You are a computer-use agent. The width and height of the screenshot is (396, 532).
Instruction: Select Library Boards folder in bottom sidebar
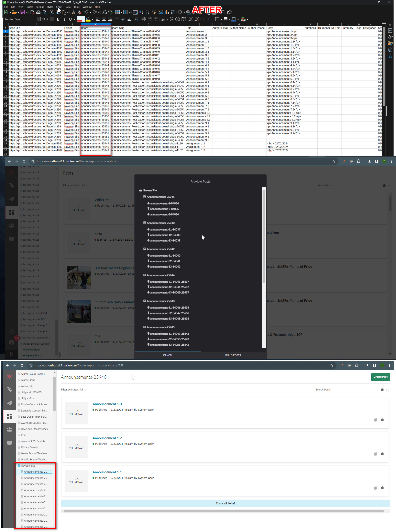(29, 447)
